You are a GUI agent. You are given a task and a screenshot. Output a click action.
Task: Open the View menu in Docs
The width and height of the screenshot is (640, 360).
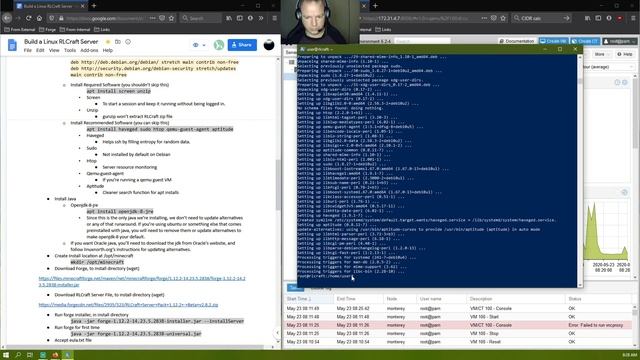point(54,50)
